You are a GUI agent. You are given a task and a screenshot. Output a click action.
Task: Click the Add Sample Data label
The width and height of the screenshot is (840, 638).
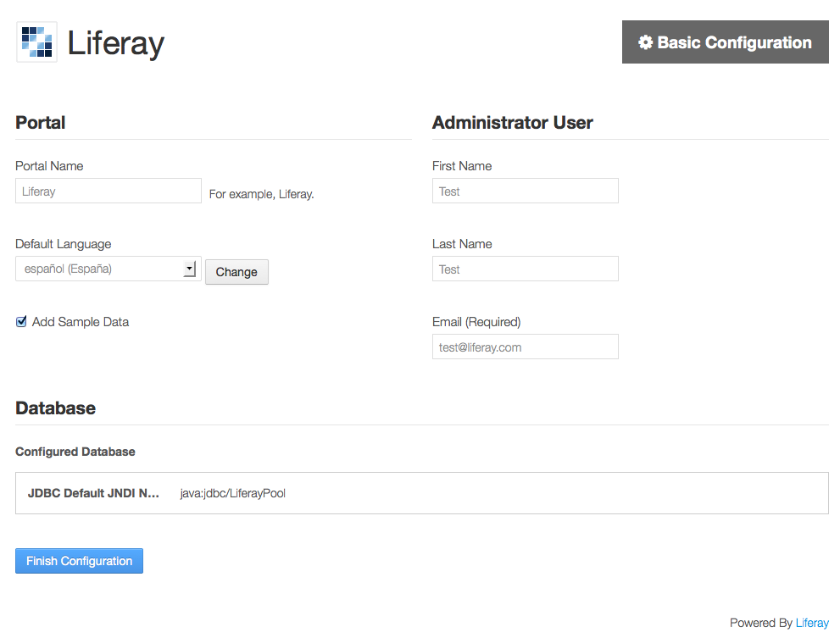point(81,322)
